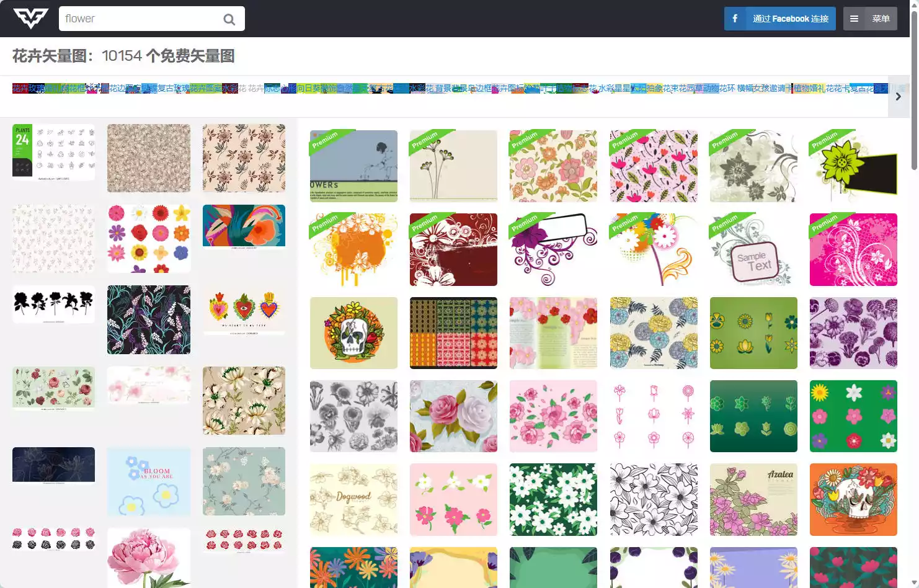Select the large pink peony thumbnail
The width and height of the screenshot is (919, 588).
(149, 558)
